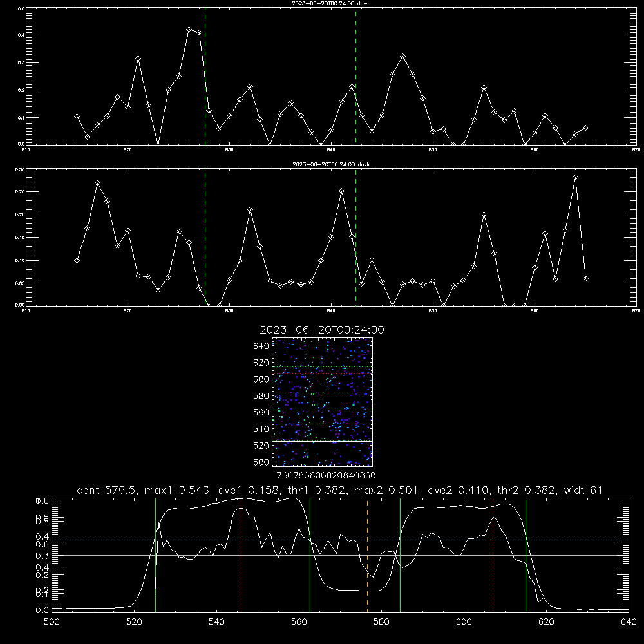The image size is (644, 644).
Task: Click the left green dashed line in dusk plot
Action: coord(205,238)
